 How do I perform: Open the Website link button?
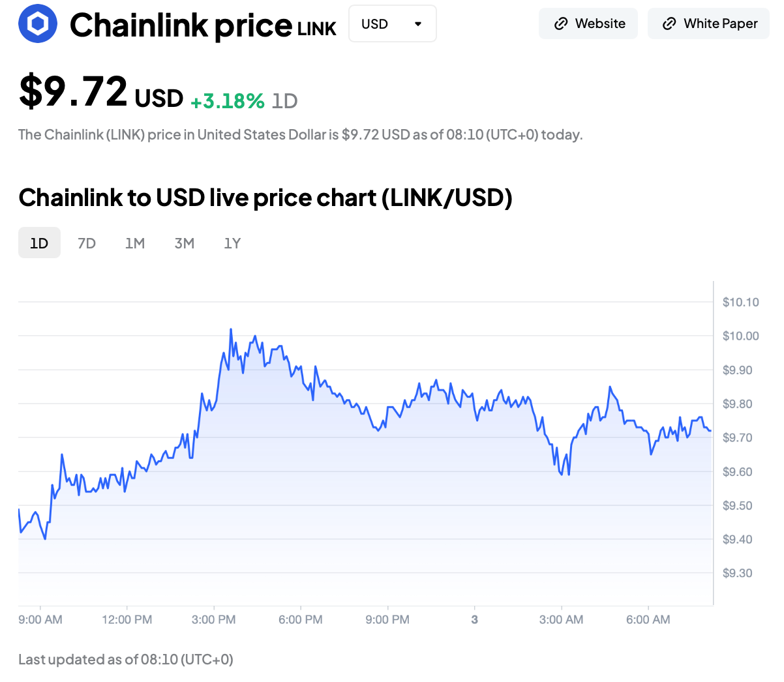588,24
